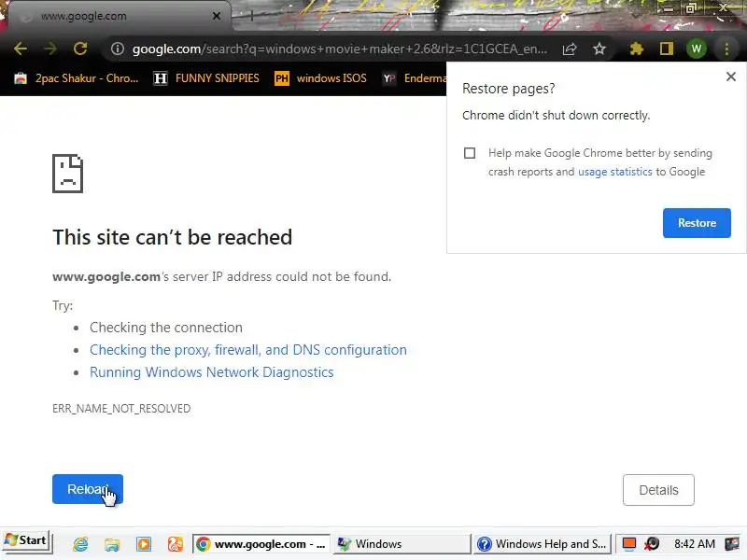Screen dimensions: 747x560
Task: Open the 2pac Shakur bookmark
Action: tap(77, 78)
